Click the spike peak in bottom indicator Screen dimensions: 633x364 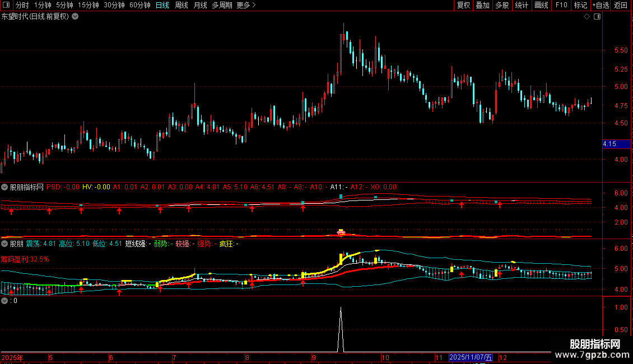(x=341, y=309)
